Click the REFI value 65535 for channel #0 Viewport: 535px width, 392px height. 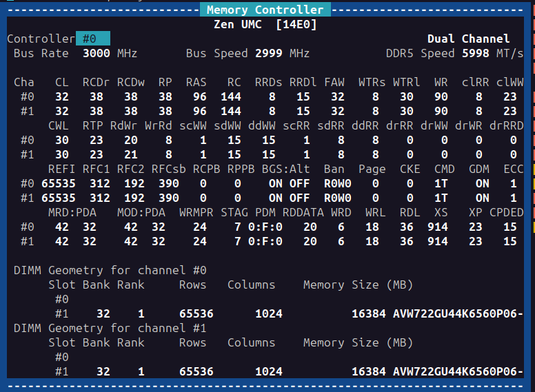point(59,184)
